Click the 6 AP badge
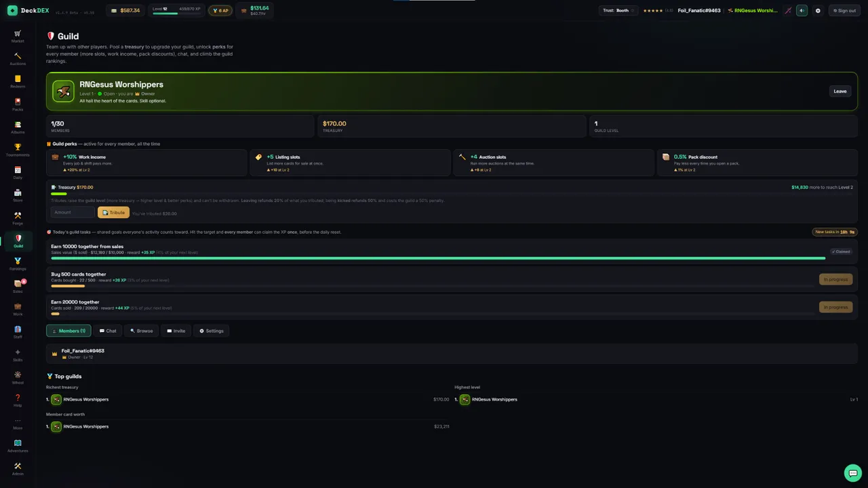Screen dimensions: 868x488 coord(220,10)
